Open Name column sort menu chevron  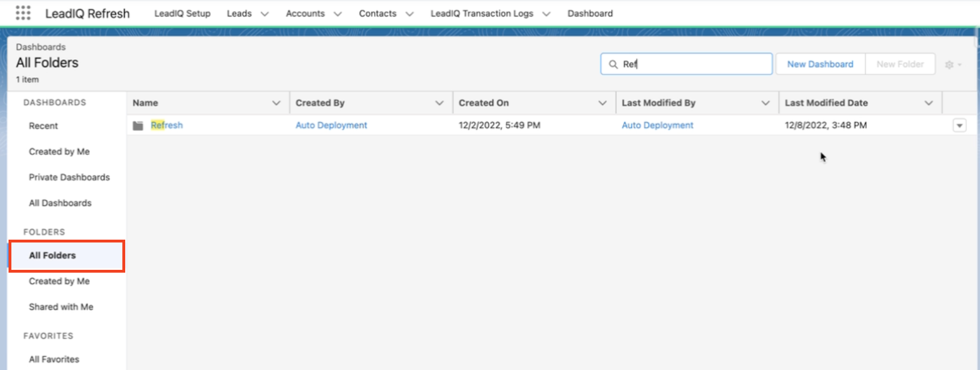tap(276, 103)
